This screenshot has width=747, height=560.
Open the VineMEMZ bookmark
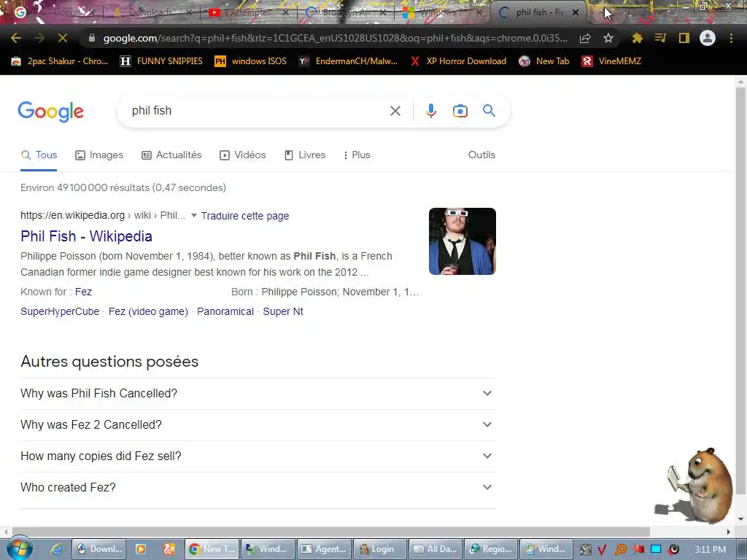(612, 61)
